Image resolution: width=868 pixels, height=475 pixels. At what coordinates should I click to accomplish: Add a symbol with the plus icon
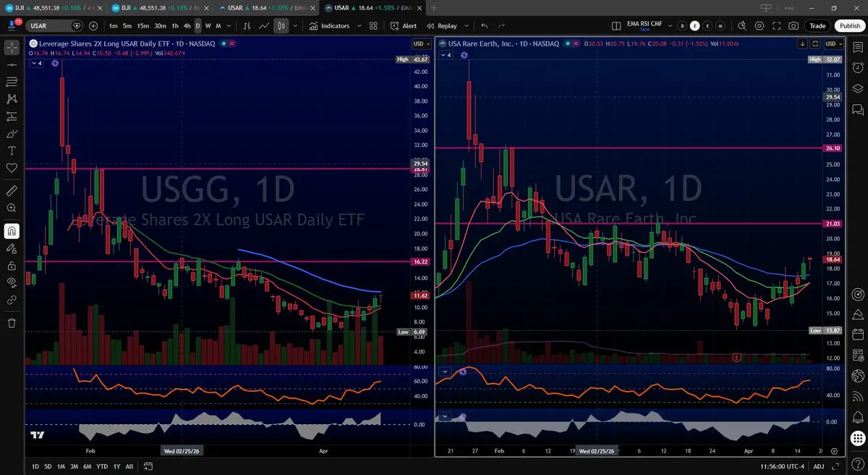[93, 26]
